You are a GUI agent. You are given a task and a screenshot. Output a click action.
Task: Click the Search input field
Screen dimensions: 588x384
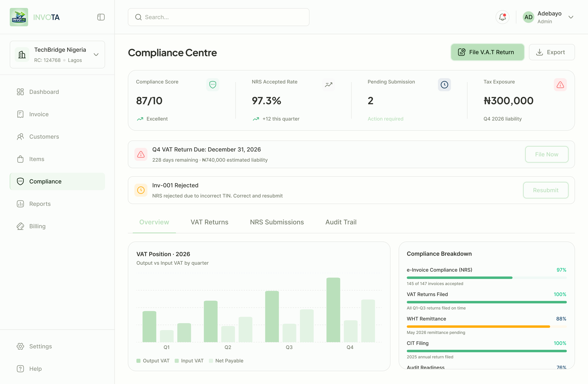pyautogui.click(x=218, y=17)
